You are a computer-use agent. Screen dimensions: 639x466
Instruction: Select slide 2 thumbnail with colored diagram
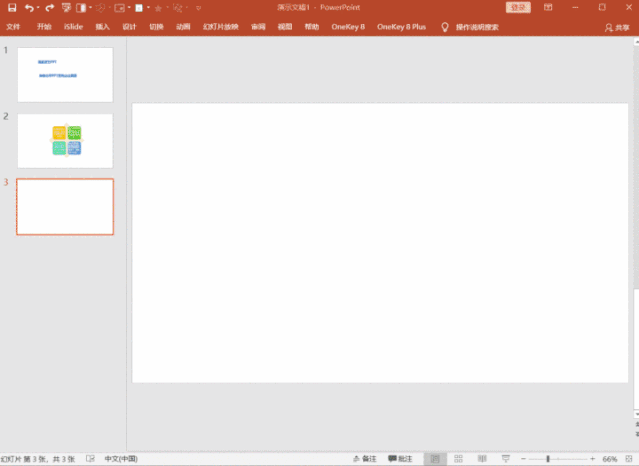(x=66, y=140)
